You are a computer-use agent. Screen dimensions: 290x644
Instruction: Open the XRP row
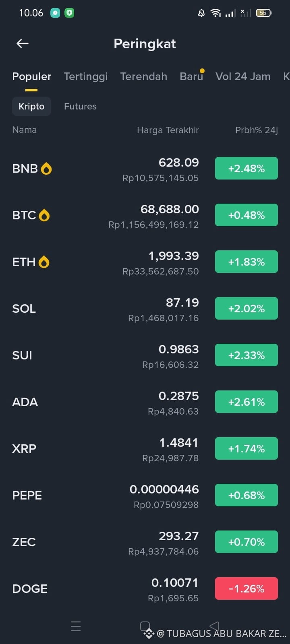145,448
